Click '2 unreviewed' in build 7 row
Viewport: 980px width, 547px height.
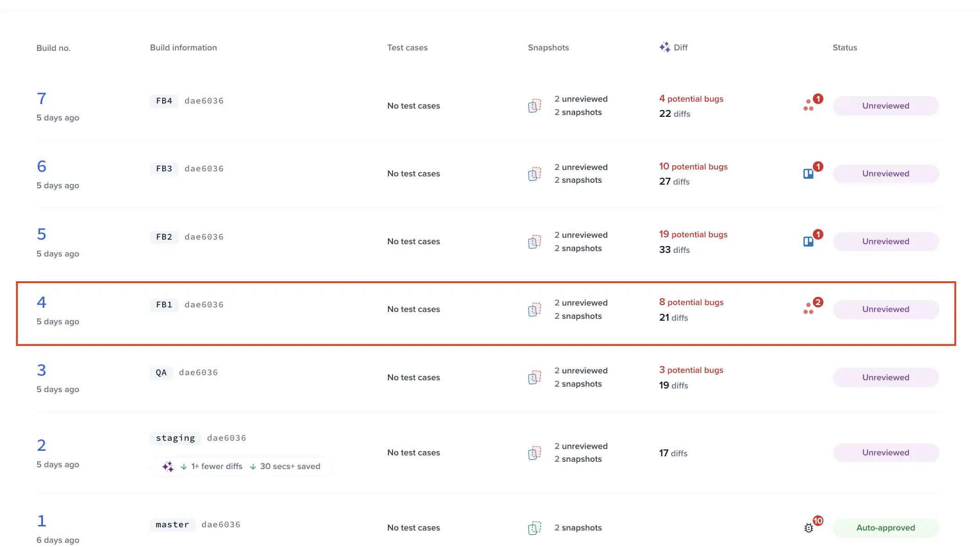581,99
